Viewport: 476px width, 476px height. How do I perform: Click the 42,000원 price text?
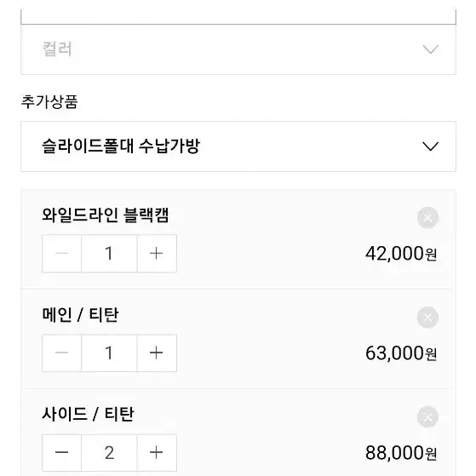click(x=401, y=254)
